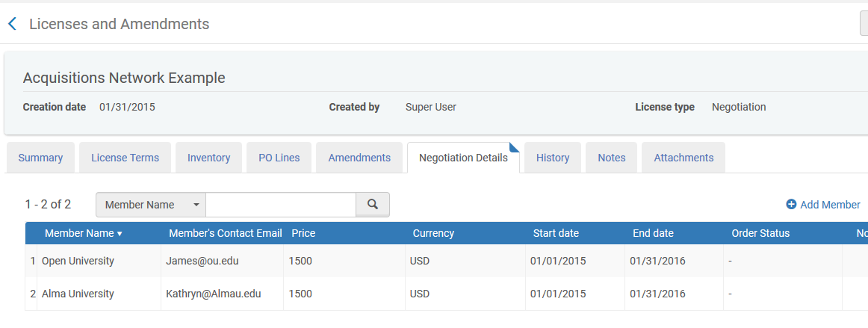Select the PO Lines tab
This screenshot has height=328, width=868.
279,158
